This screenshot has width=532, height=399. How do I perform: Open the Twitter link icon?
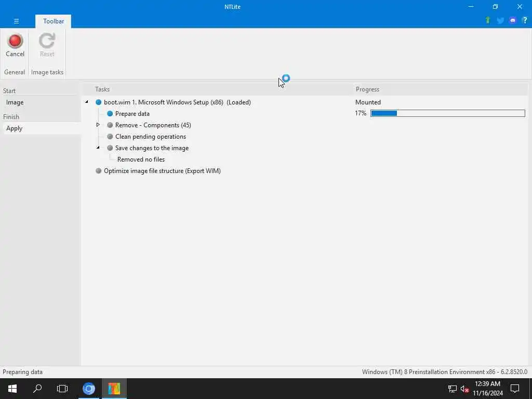point(500,21)
